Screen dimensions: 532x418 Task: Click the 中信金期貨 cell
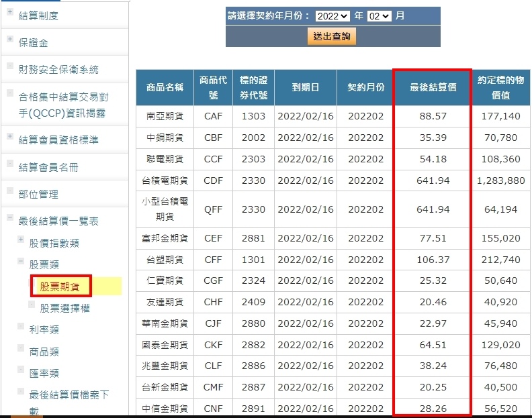(x=165, y=409)
